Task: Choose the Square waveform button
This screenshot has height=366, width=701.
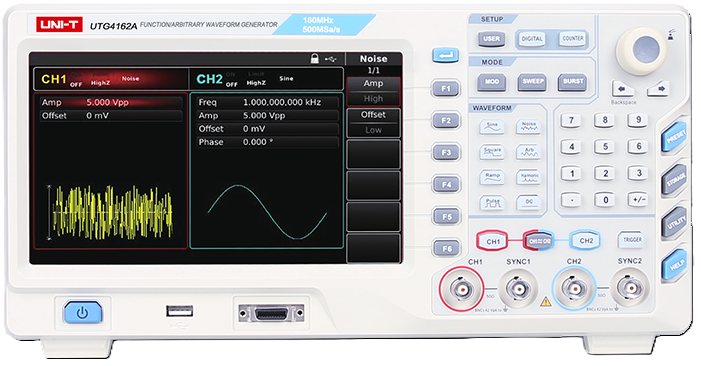Action: 492,152
